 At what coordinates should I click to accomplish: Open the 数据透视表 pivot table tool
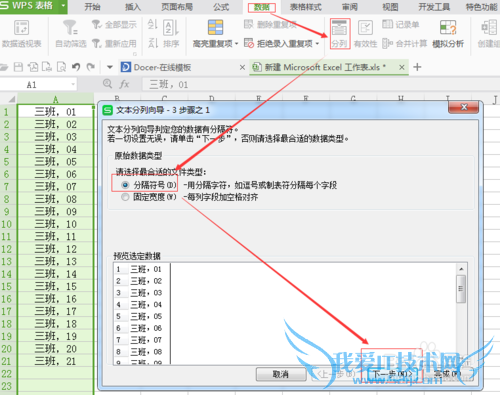pos(21,35)
